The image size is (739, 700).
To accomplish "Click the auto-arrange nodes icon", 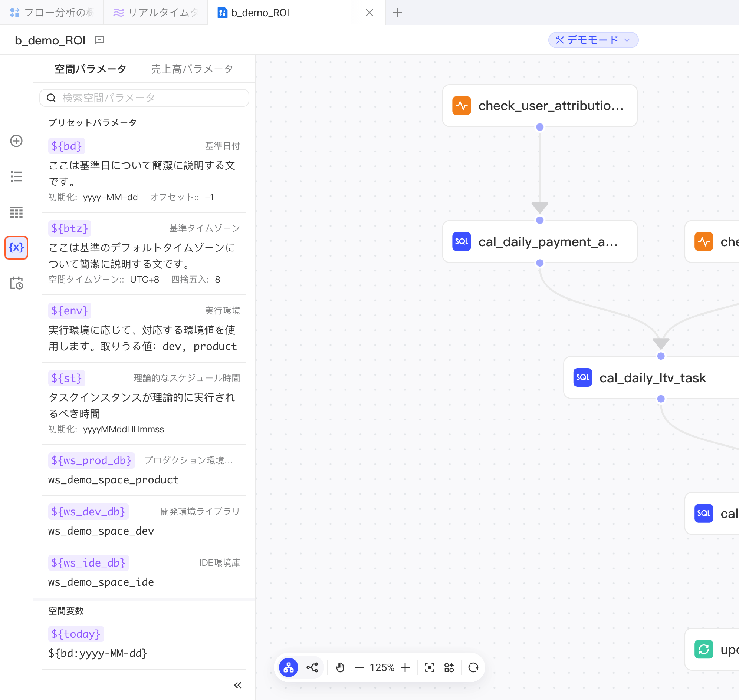I will click(x=449, y=667).
